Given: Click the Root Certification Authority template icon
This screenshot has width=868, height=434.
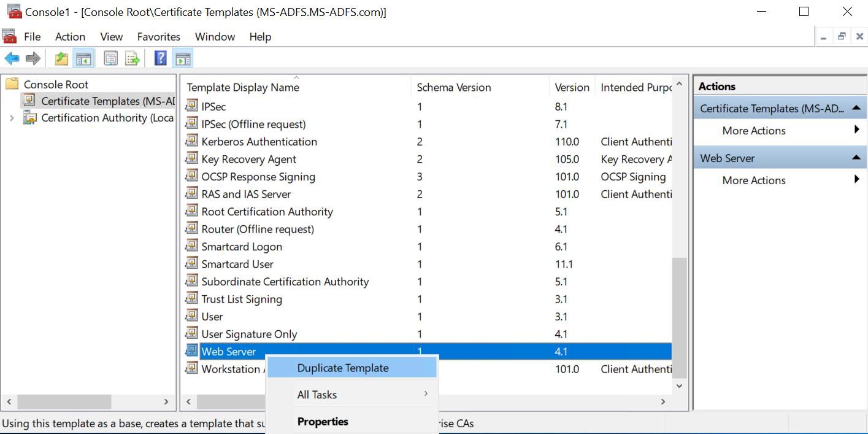Looking at the screenshot, I should click(x=192, y=211).
